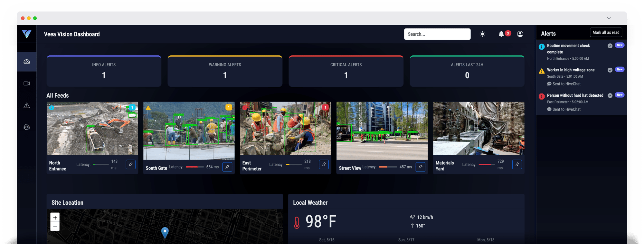Click critical red icon on hard hat alert
The height and width of the screenshot is (244, 644).
[542, 96]
